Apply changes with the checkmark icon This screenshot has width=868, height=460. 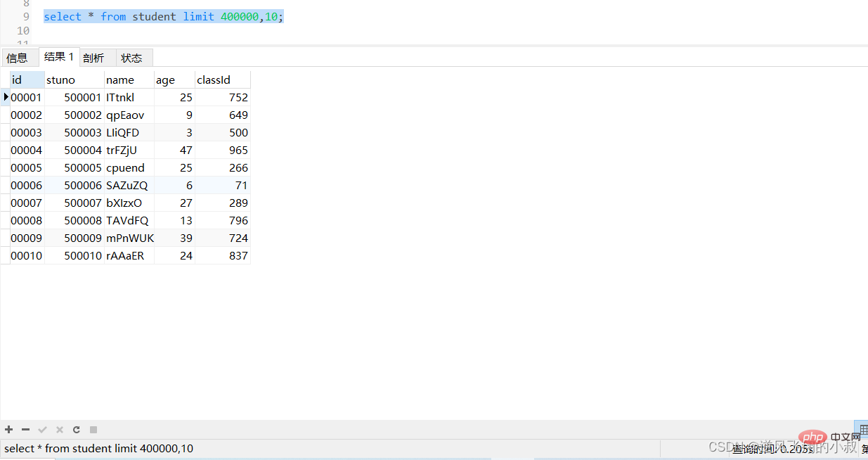43,429
